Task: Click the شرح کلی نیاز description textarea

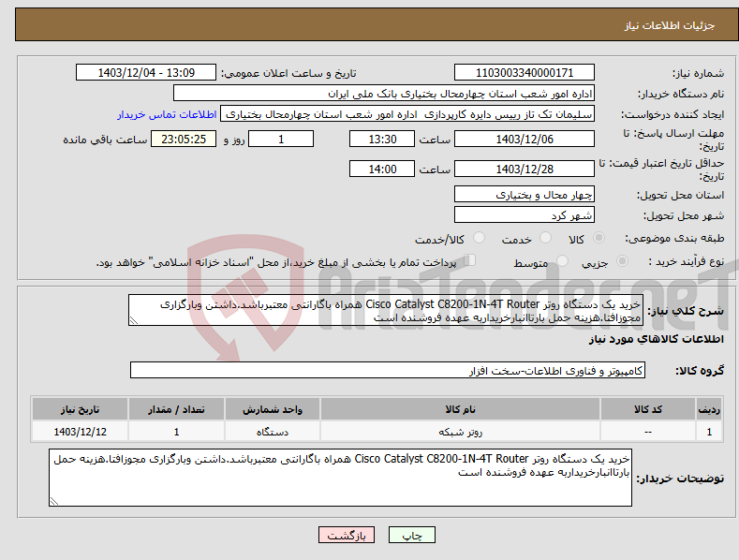Action: [x=386, y=310]
